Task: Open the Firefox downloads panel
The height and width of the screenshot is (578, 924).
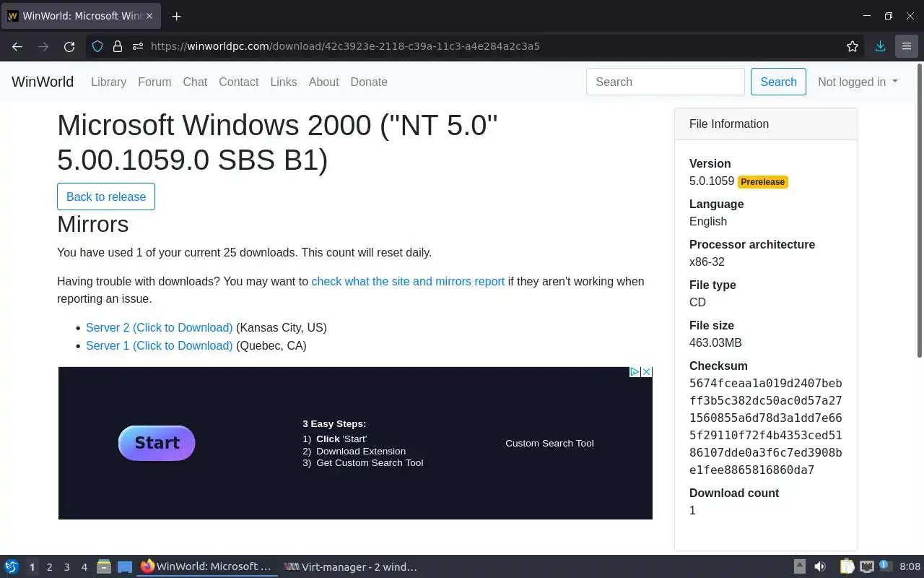Action: [x=880, y=46]
